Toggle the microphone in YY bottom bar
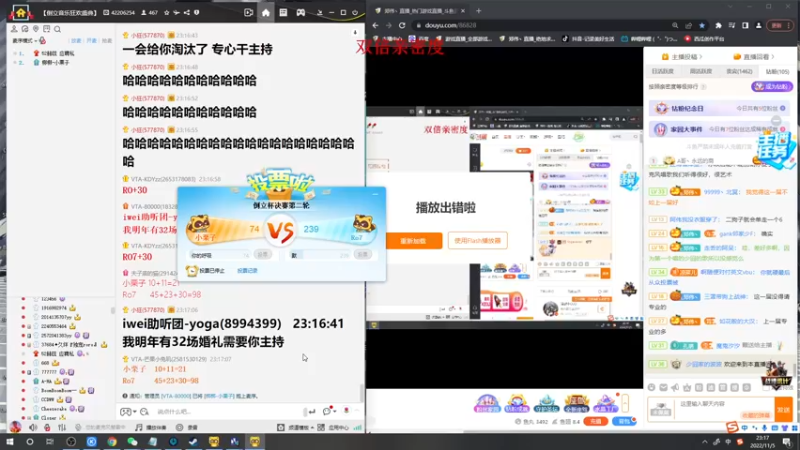This screenshot has width=800, height=450. point(78,428)
